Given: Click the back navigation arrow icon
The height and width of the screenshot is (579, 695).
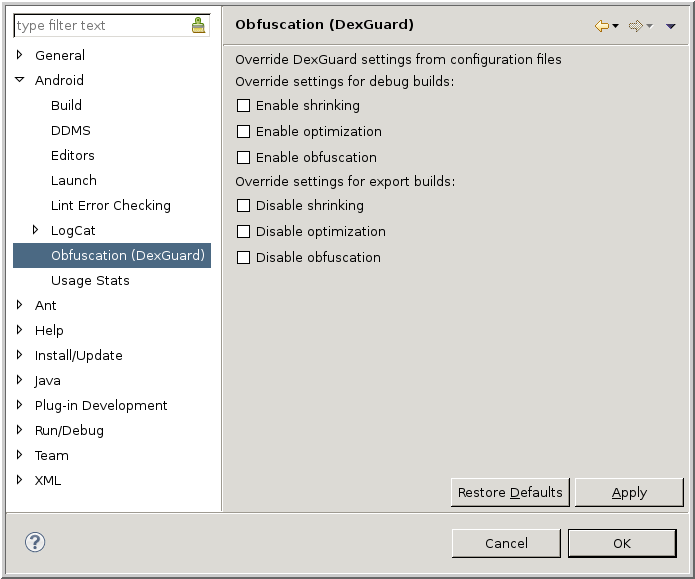Looking at the screenshot, I should (x=601, y=25).
